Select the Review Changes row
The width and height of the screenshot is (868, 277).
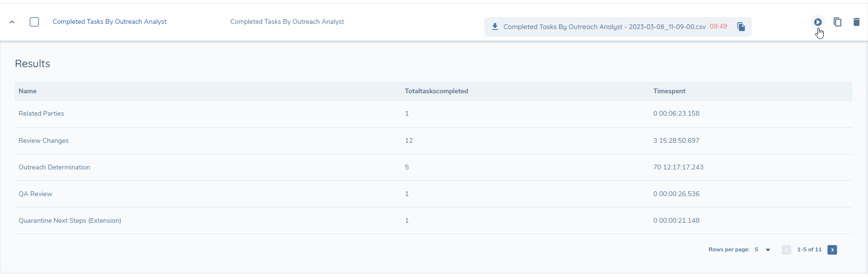click(43, 140)
